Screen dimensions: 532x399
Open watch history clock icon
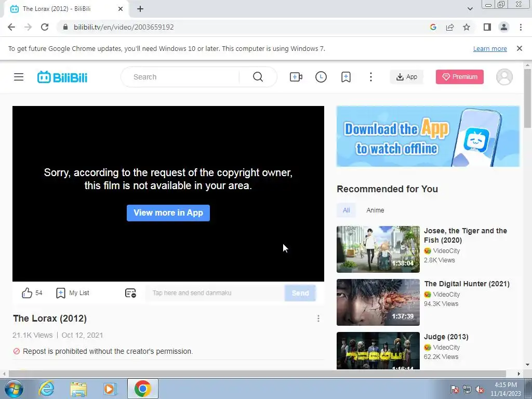[x=321, y=77]
